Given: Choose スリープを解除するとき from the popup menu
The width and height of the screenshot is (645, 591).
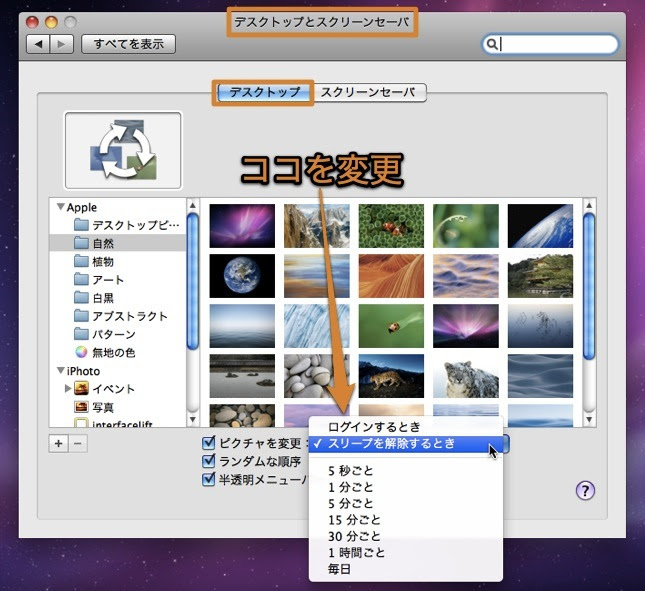Looking at the screenshot, I should pos(406,444).
